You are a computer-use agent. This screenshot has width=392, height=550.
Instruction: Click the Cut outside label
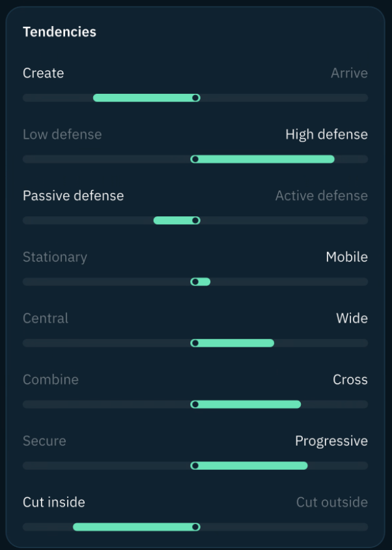332,502
